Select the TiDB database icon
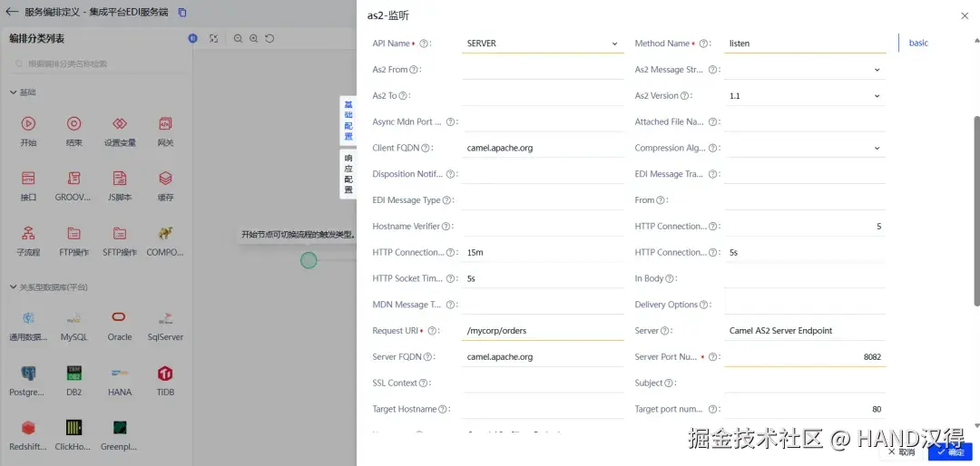This screenshot has width=980, height=466. coord(166,374)
